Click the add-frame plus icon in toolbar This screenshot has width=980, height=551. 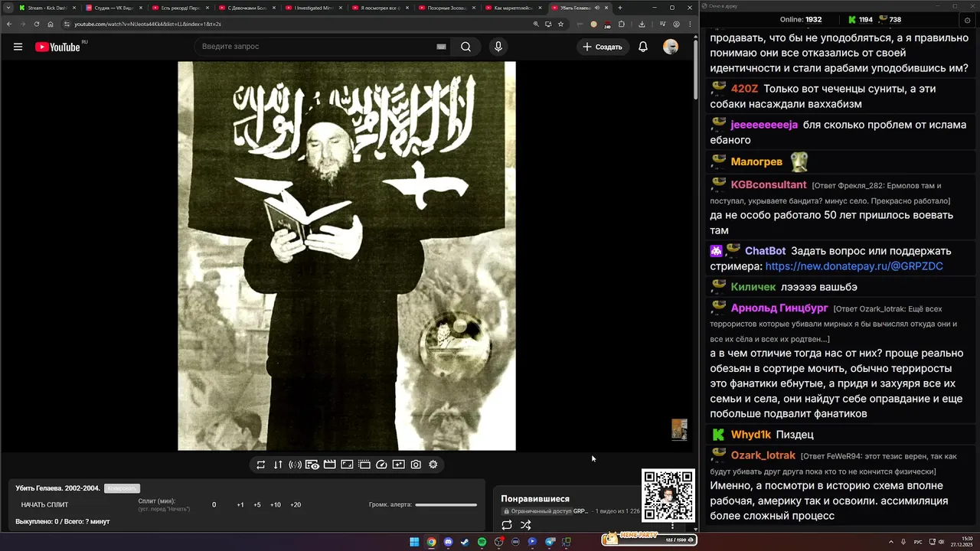pyautogui.click(x=398, y=465)
